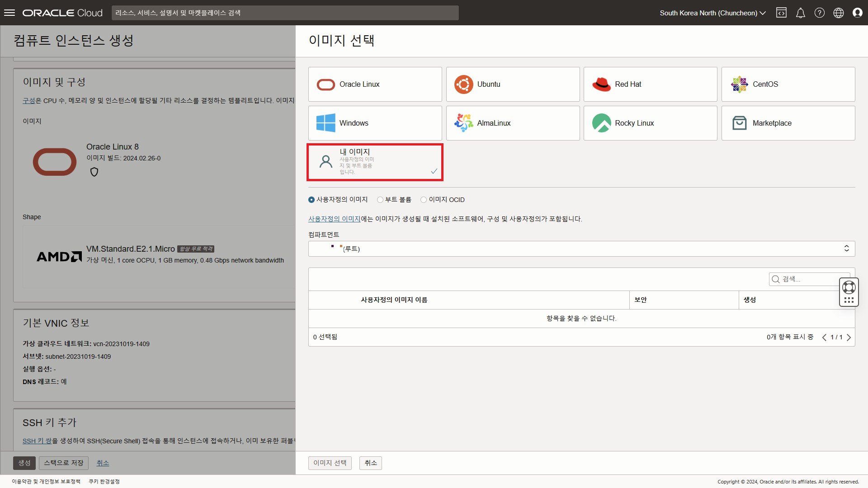
Task: Open the language globe icon
Action: pos(838,13)
